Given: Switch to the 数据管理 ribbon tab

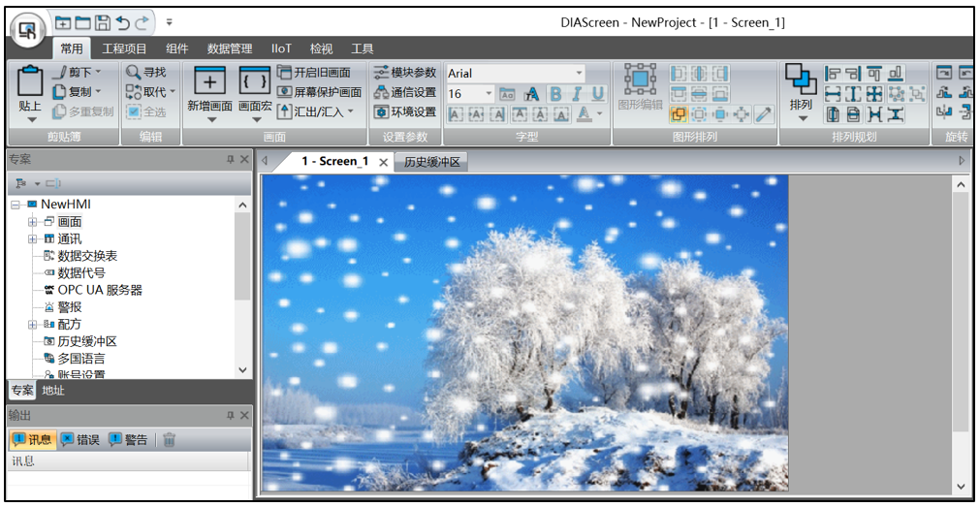Looking at the screenshot, I should coord(230,48).
